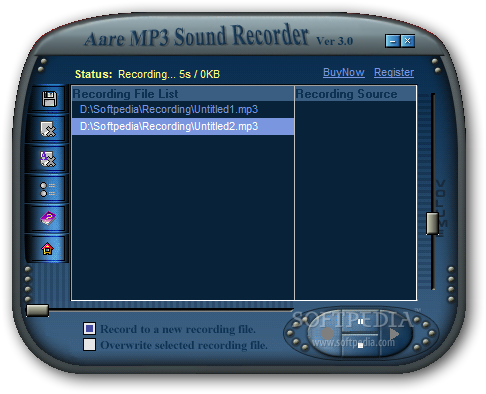
Task: Select Untitled2.mp3 in the file list
Action: point(183,126)
